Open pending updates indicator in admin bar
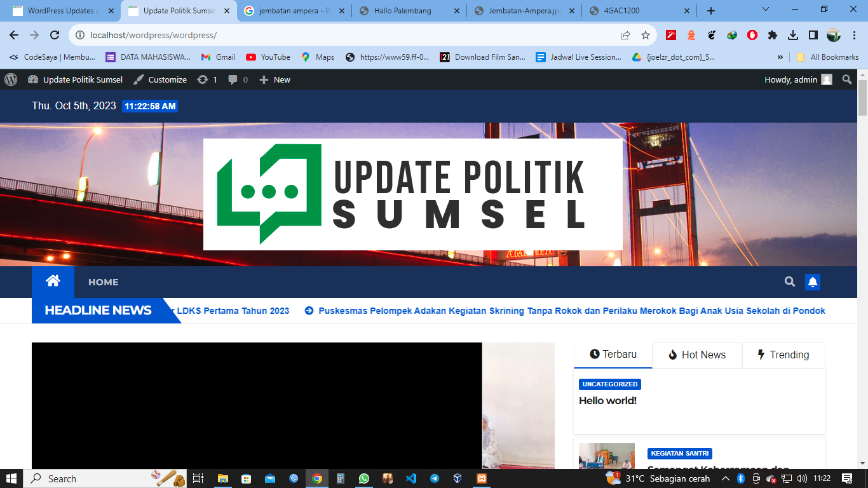This screenshot has width=868, height=488. click(x=207, y=79)
